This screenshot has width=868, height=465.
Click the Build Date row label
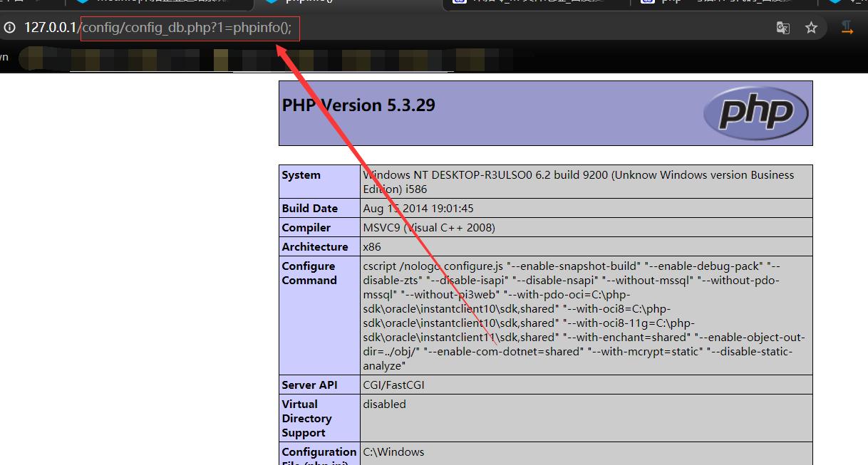309,209
